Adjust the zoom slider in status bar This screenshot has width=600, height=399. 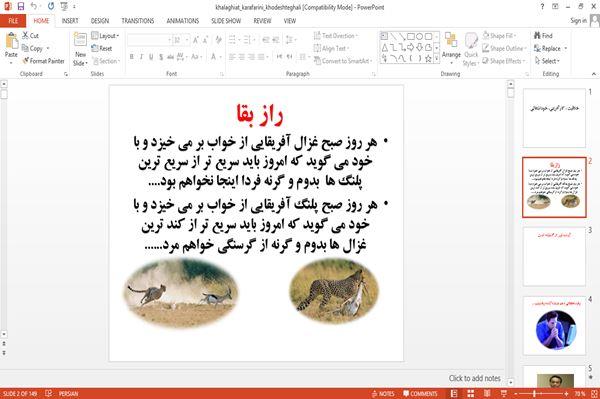coord(535,394)
